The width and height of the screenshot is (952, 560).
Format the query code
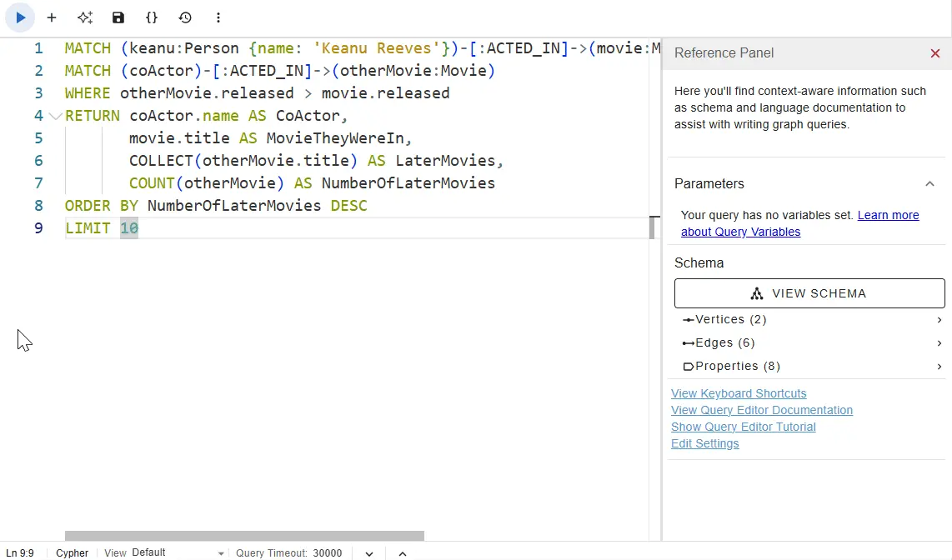(x=152, y=17)
